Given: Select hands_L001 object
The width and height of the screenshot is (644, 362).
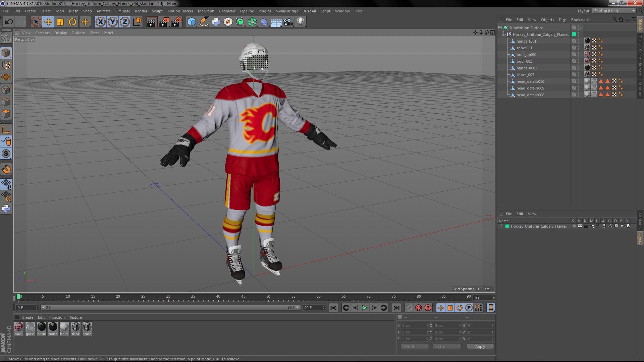Looking at the screenshot, I should point(526,41).
